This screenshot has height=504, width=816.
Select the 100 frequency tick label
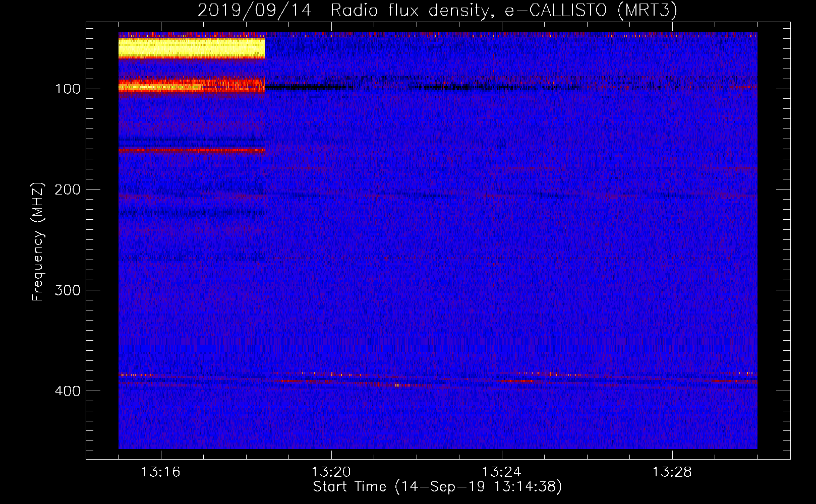tap(68, 89)
